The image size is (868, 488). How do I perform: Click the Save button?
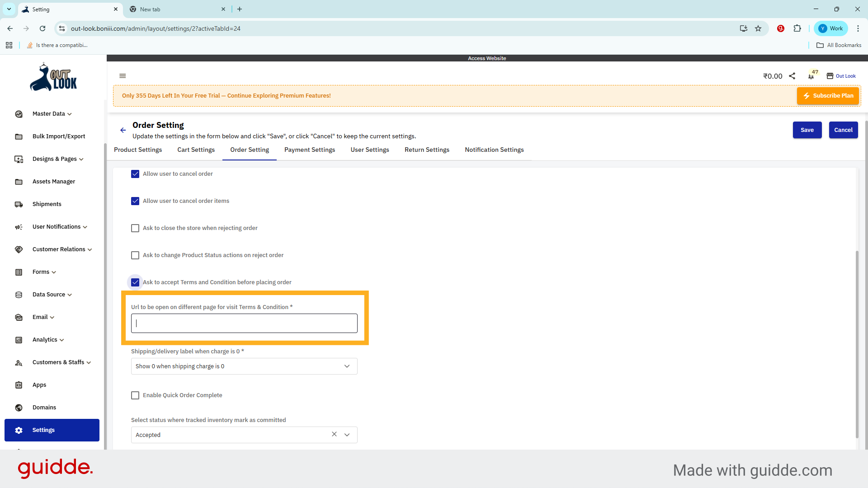tap(807, 130)
